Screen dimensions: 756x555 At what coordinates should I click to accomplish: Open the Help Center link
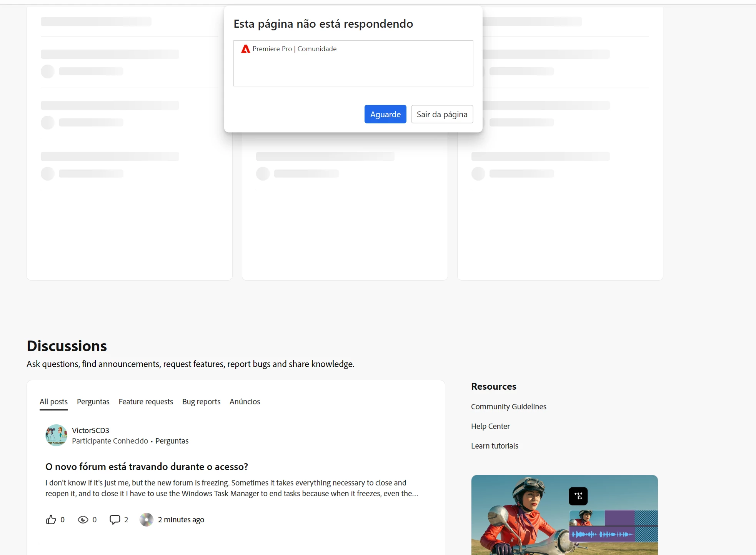[x=490, y=426]
